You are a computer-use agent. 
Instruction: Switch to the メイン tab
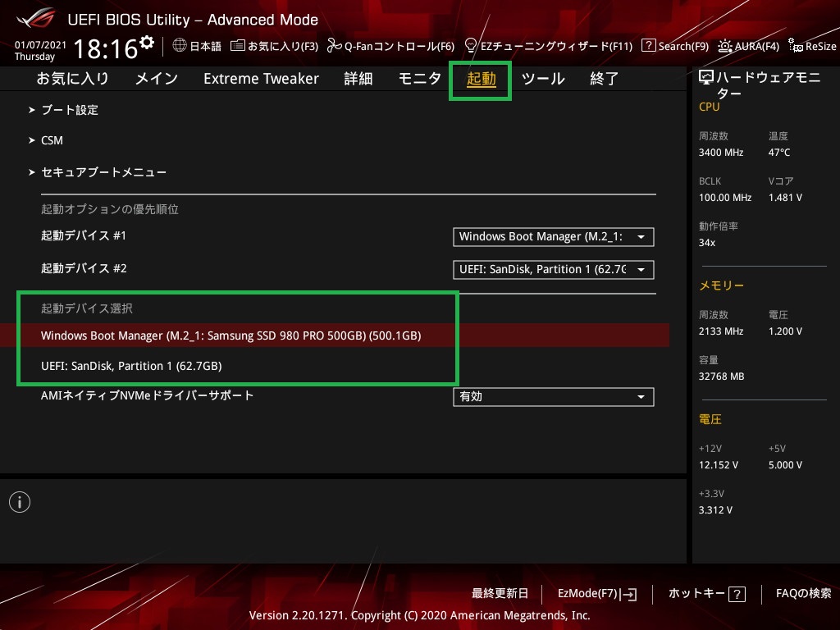click(157, 79)
